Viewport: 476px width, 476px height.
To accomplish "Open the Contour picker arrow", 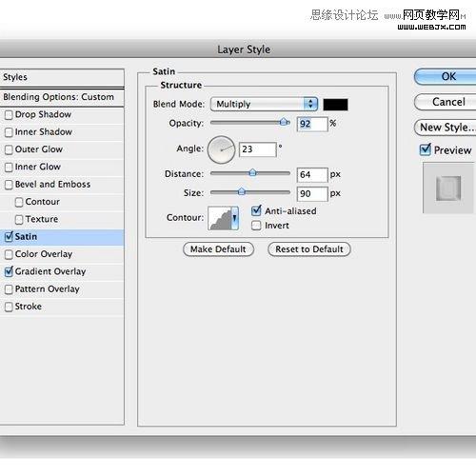I will point(235,218).
